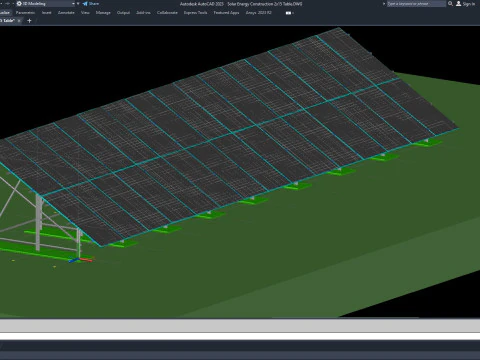Open the Output ribbon tab
The height and width of the screenshot is (360, 480).
pyautogui.click(x=123, y=13)
